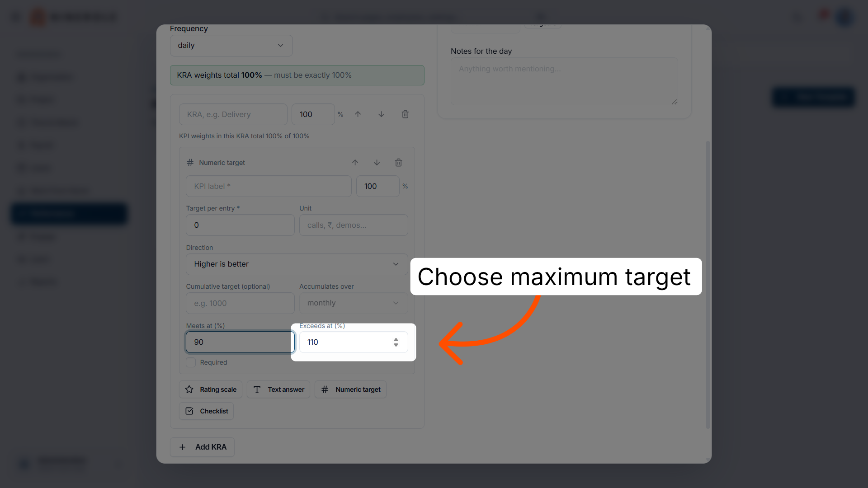Open the Frequency daily dropdown

coord(231,46)
